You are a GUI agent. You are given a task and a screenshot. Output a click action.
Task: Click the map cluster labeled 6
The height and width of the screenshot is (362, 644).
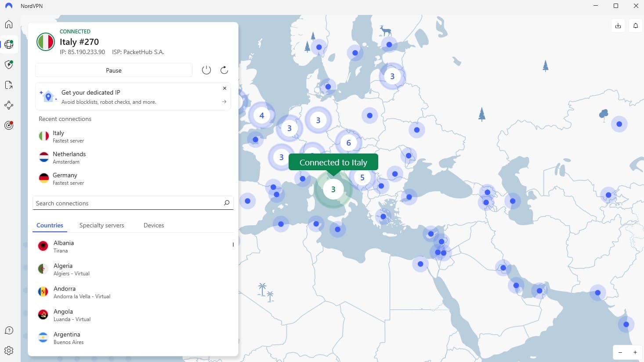[348, 143]
